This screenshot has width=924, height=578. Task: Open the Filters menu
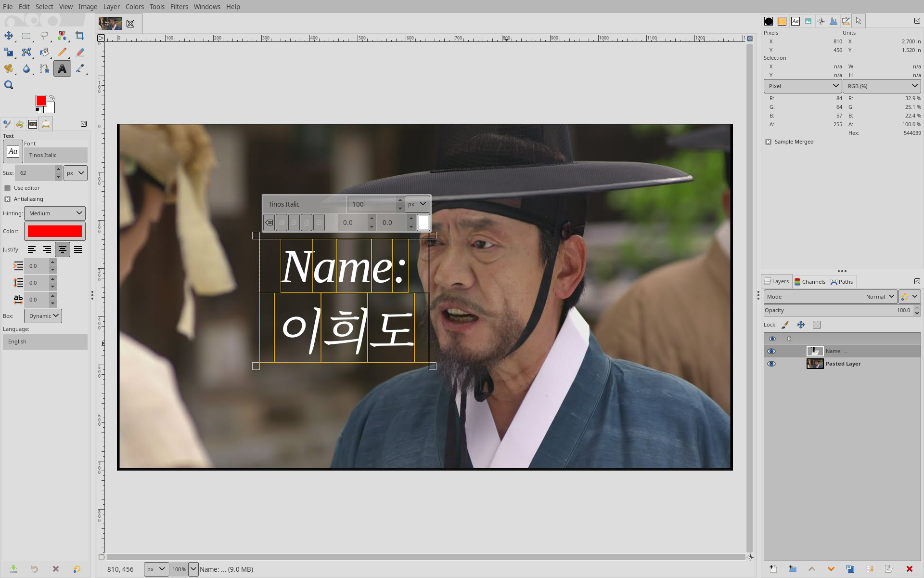pyautogui.click(x=179, y=7)
